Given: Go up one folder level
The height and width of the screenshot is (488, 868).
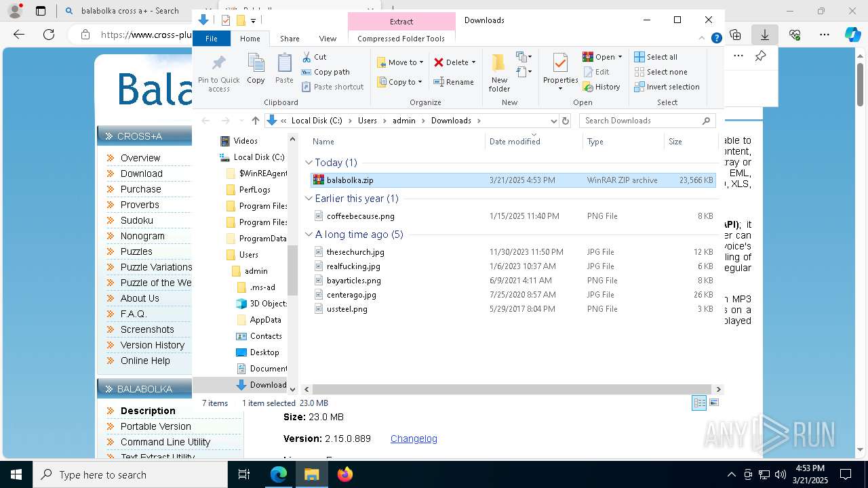Looking at the screenshot, I should point(255,121).
